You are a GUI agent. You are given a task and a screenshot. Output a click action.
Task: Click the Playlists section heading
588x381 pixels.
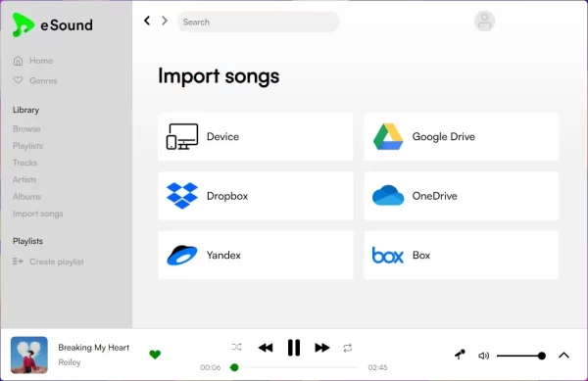click(27, 241)
